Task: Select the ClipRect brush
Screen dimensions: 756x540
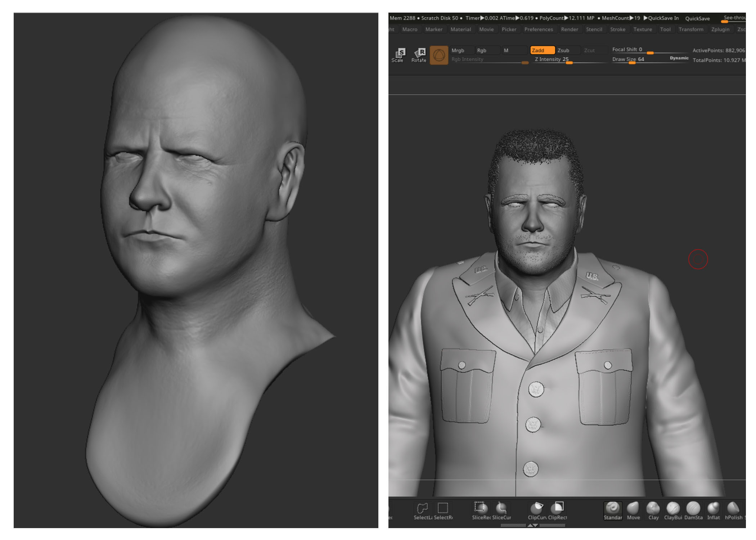Action: pos(557,511)
